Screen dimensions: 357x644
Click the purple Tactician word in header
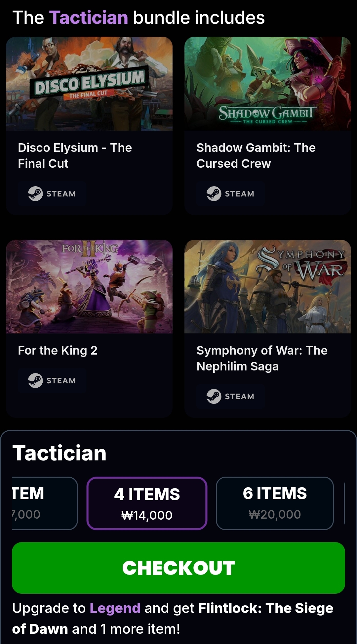click(89, 18)
